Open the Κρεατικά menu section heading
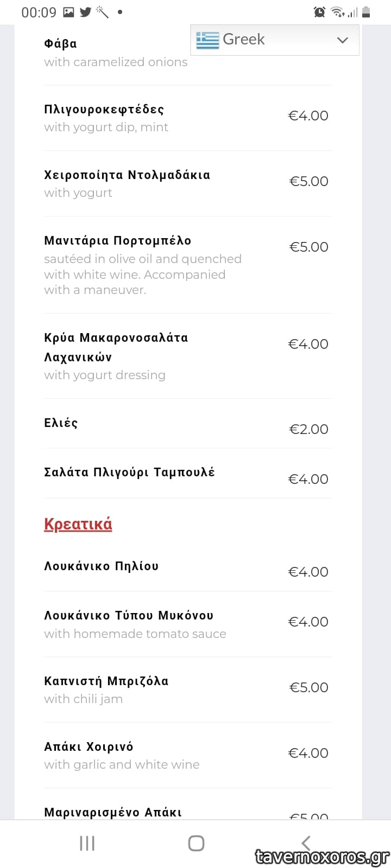This screenshot has height=868, width=391. [x=78, y=524]
